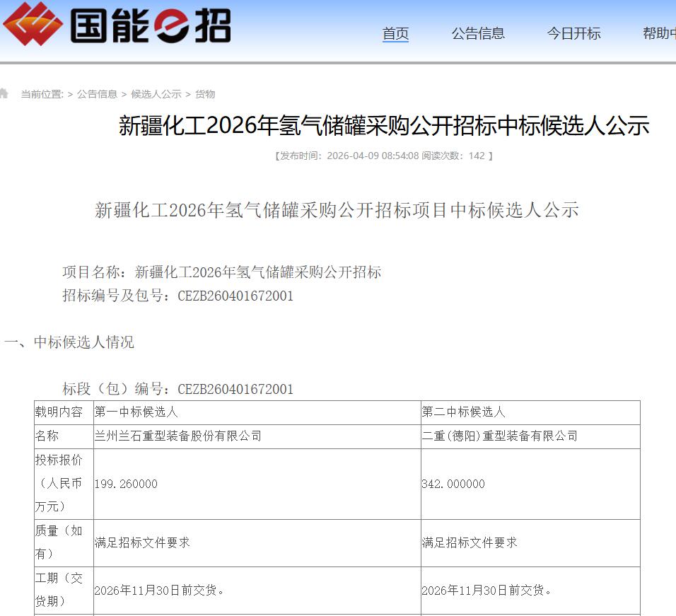Open the 今日开标 navigation item
The width and height of the screenshot is (676, 616).
[x=573, y=33]
